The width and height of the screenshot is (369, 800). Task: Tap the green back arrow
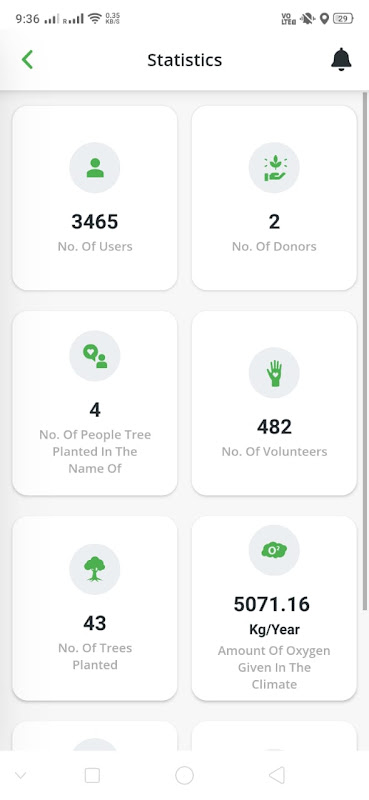point(27,60)
